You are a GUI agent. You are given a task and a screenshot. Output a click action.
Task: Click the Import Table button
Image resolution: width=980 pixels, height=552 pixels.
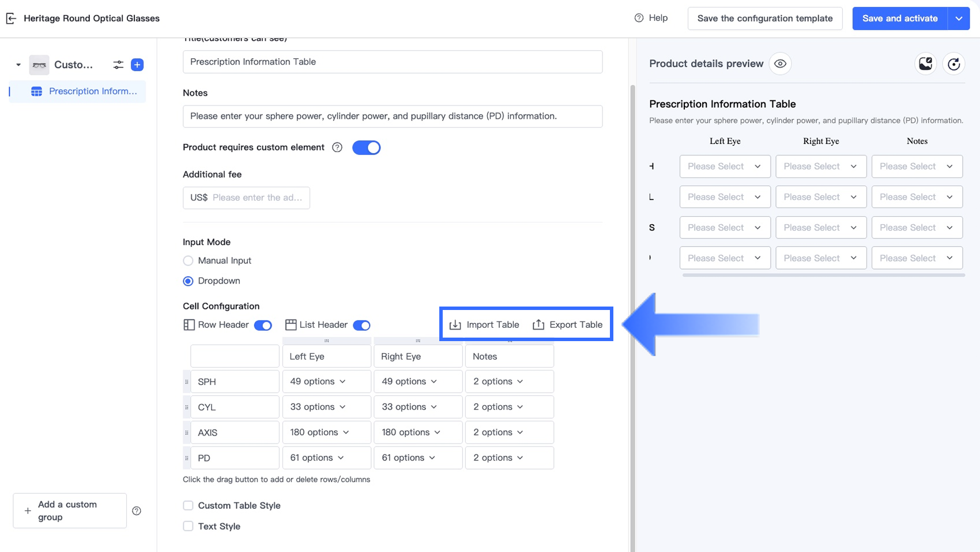pos(484,325)
